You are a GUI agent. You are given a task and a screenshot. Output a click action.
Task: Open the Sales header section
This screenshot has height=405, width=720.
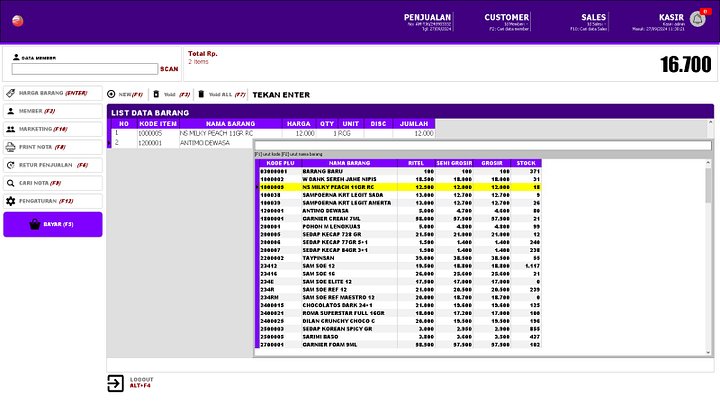(589, 22)
